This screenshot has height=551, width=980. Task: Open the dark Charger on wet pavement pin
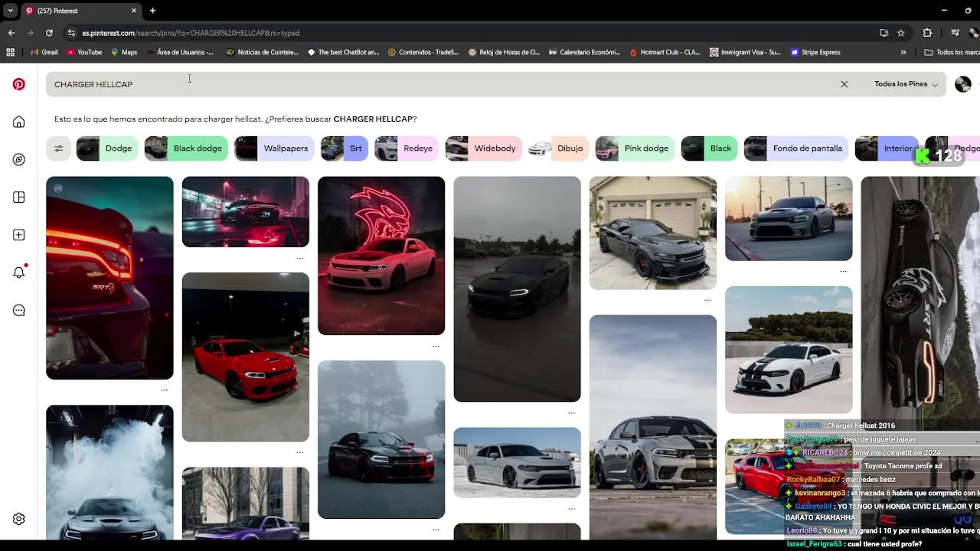tap(517, 289)
